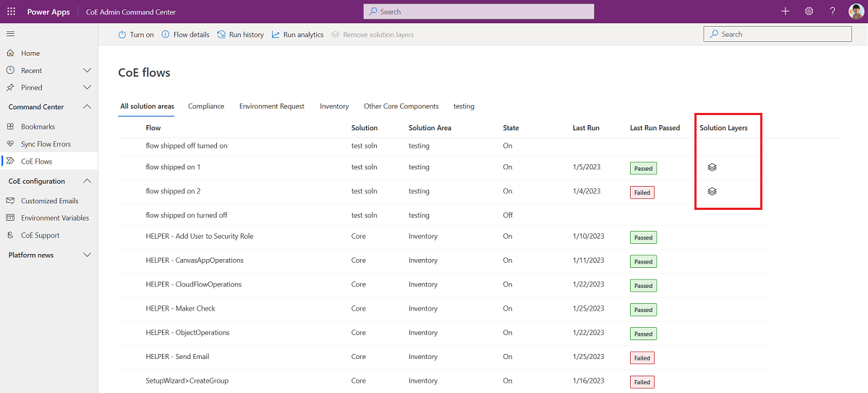Click Power Apps brand title
The image size is (868, 393).
pyautogui.click(x=47, y=12)
